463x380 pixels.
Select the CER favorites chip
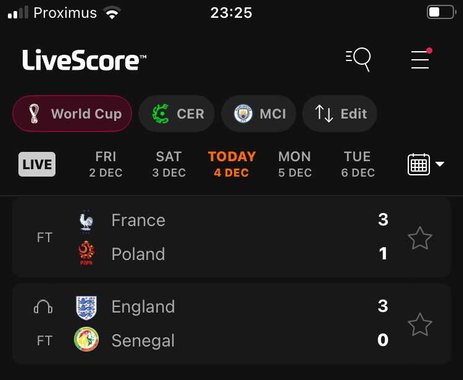click(x=177, y=114)
